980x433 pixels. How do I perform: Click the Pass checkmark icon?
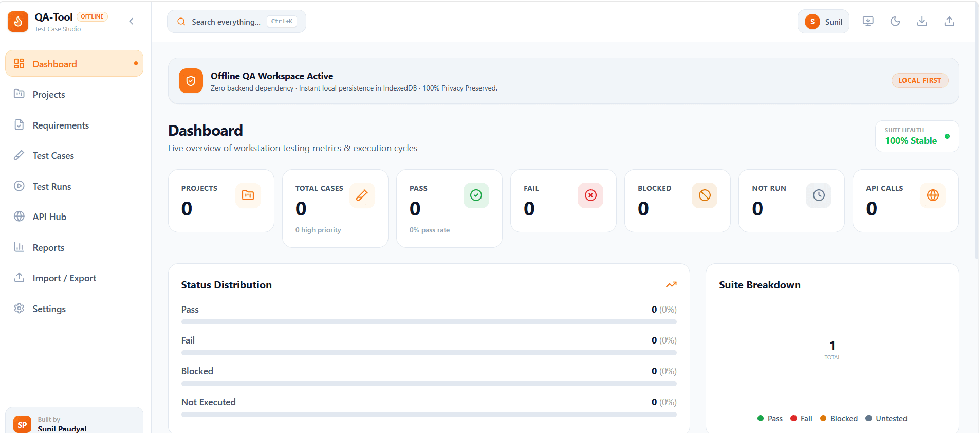(476, 195)
